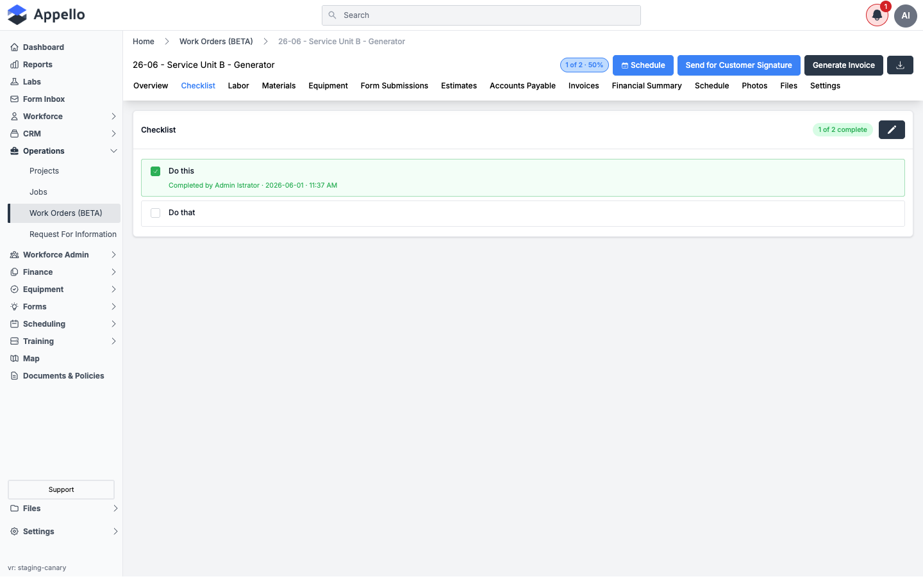
Task: Click Send for Customer Signature
Action: point(739,65)
